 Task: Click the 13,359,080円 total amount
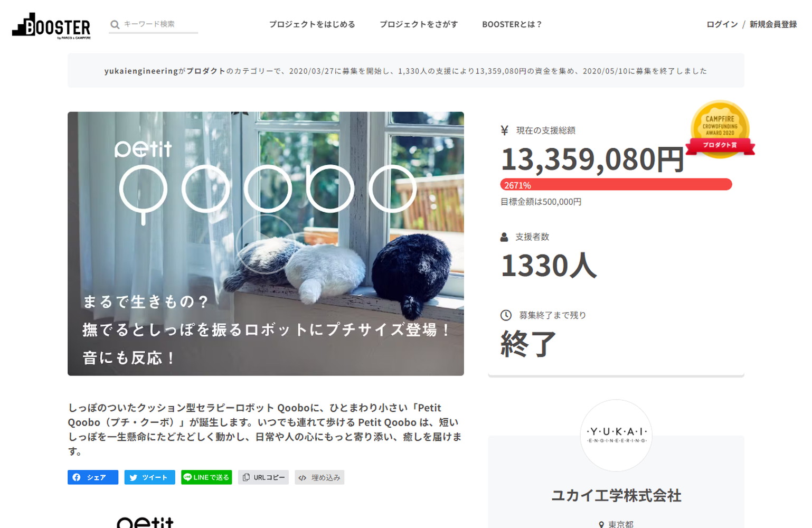(x=592, y=159)
